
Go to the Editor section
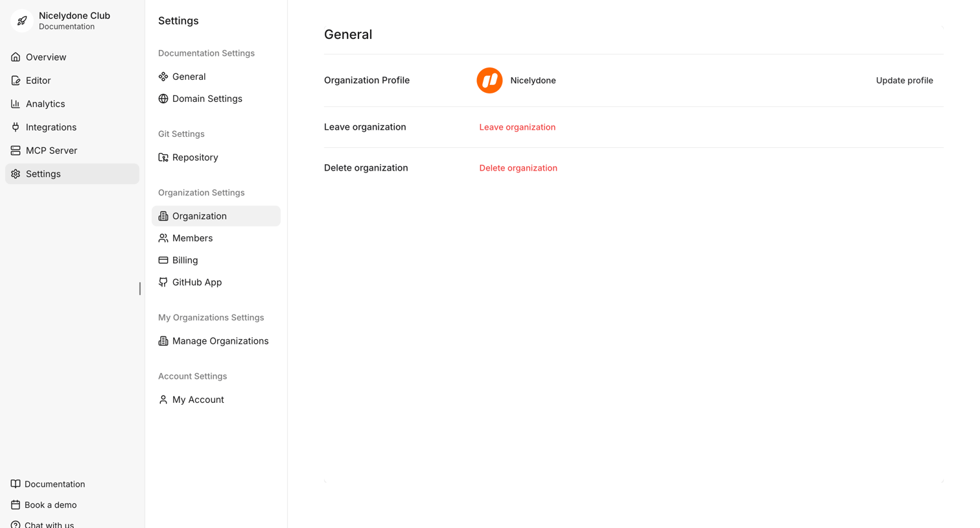click(x=72, y=80)
